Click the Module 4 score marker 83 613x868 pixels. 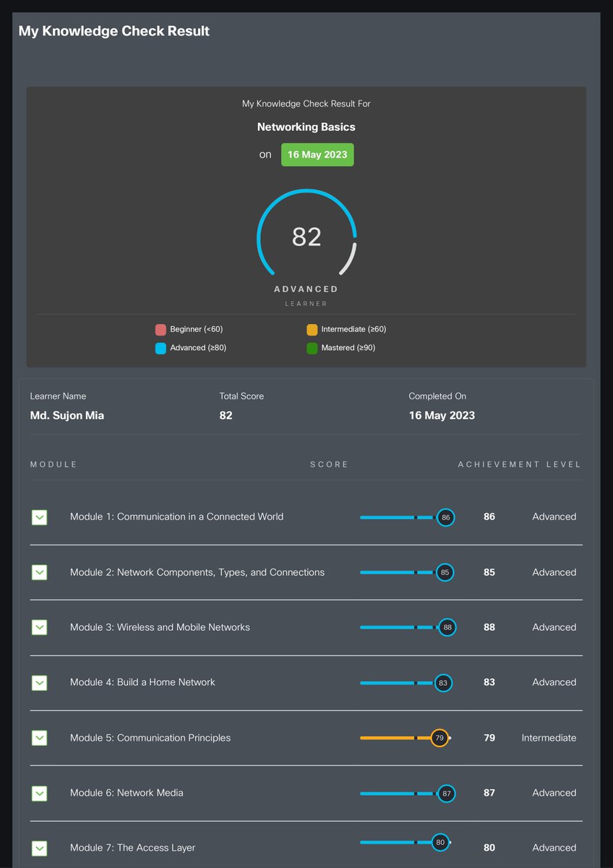(x=443, y=682)
